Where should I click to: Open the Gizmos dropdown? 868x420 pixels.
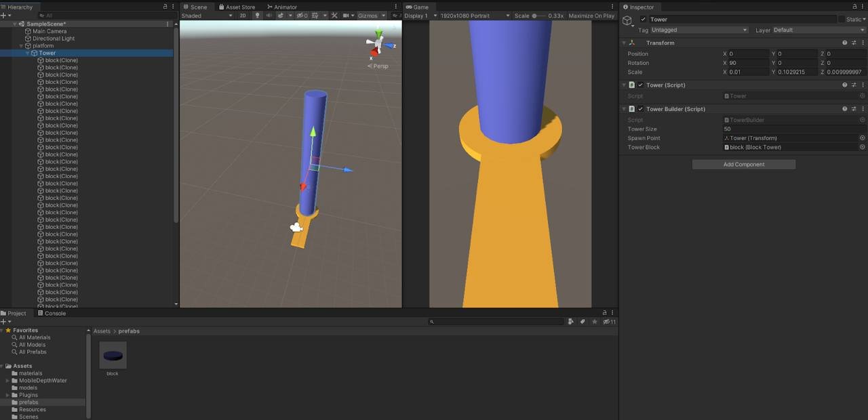(372, 16)
